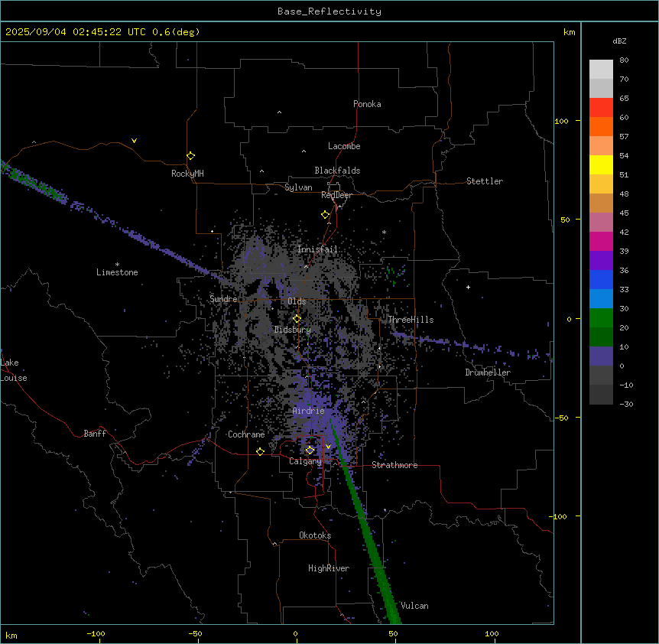Click the Vulcan city label
This screenshot has width=659, height=644.
(415, 606)
